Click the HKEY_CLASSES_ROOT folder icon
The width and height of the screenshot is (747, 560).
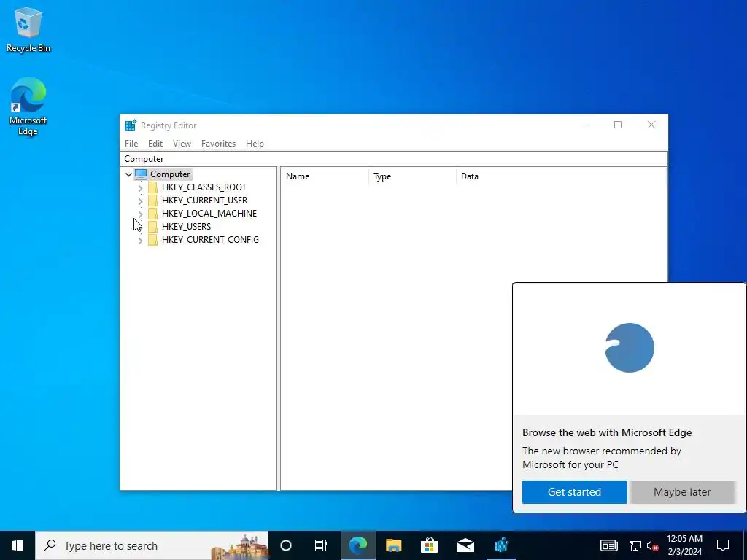tap(153, 187)
